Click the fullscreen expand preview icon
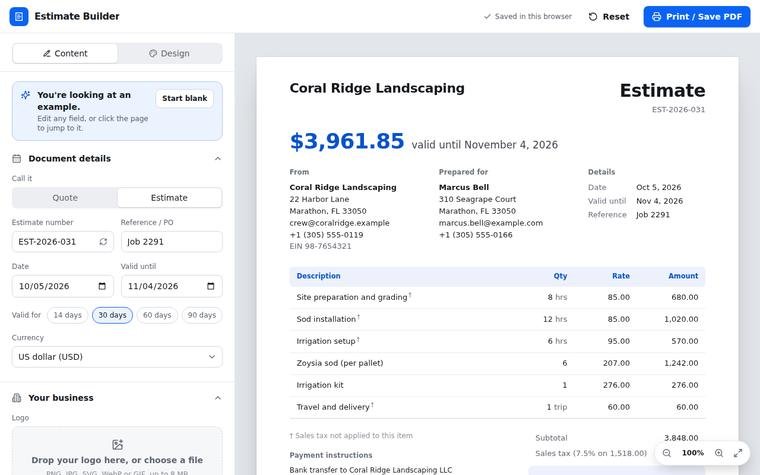 pyautogui.click(x=738, y=453)
